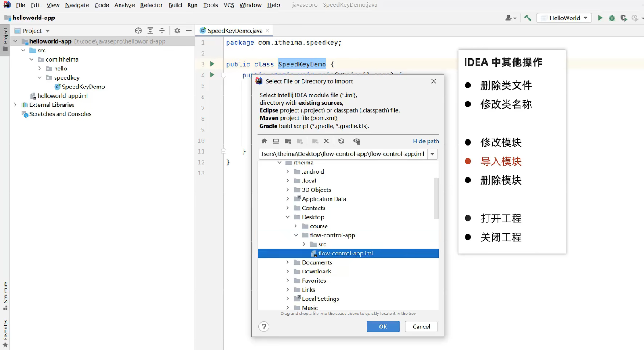Run with coverage shield icon
Image resolution: width=644 pixels, height=350 pixels.
[x=623, y=18]
